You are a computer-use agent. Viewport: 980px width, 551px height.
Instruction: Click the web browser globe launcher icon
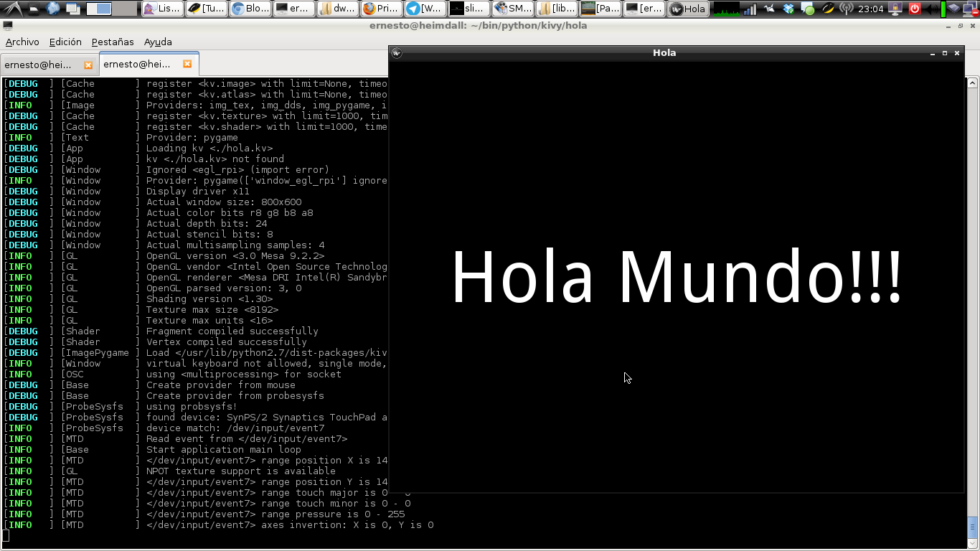[53, 9]
